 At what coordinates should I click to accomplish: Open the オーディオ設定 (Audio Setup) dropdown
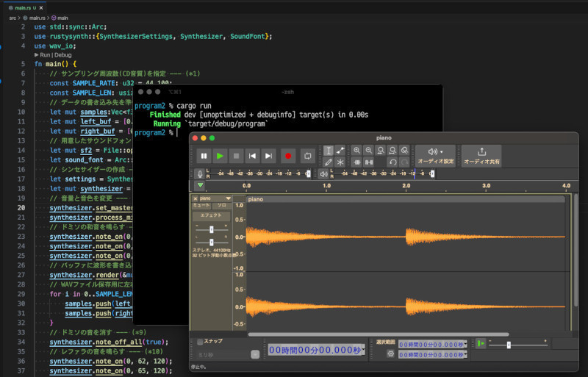click(436, 154)
